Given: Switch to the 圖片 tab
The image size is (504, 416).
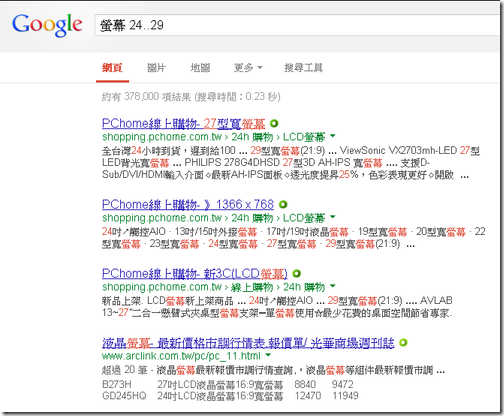Looking at the screenshot, I should pyautogui.click(x=156, y=68).
